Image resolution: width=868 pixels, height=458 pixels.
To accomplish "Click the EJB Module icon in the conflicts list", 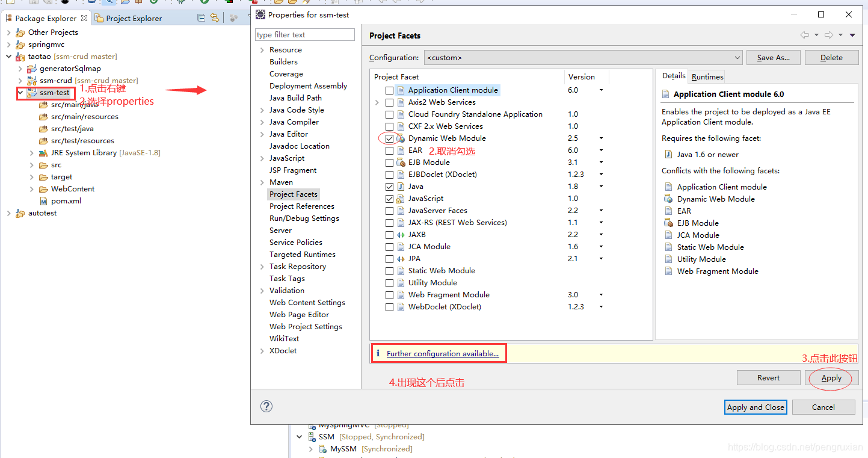I will pyautogui.click(x=668, y=223).
